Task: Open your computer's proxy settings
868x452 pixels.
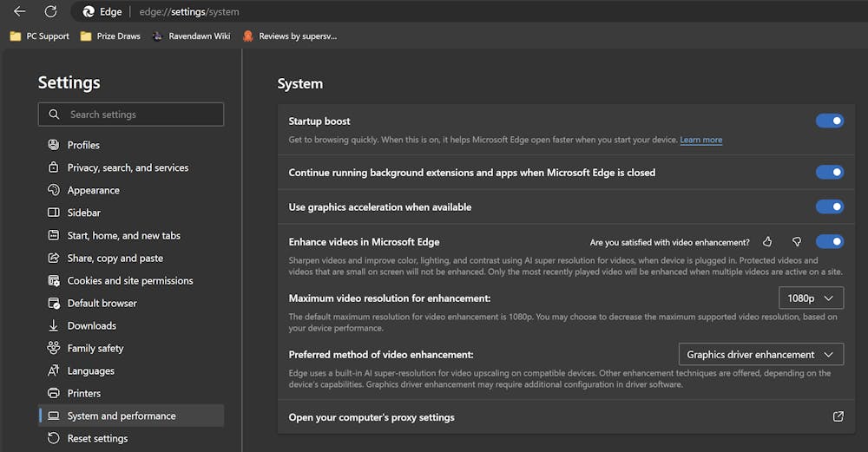Action: tap(372, 417)
